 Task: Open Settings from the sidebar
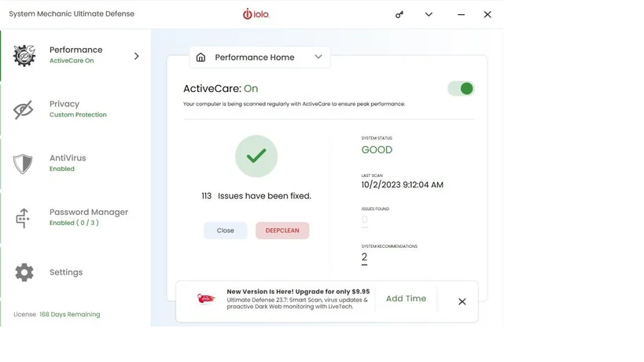[x=75, y=272]
